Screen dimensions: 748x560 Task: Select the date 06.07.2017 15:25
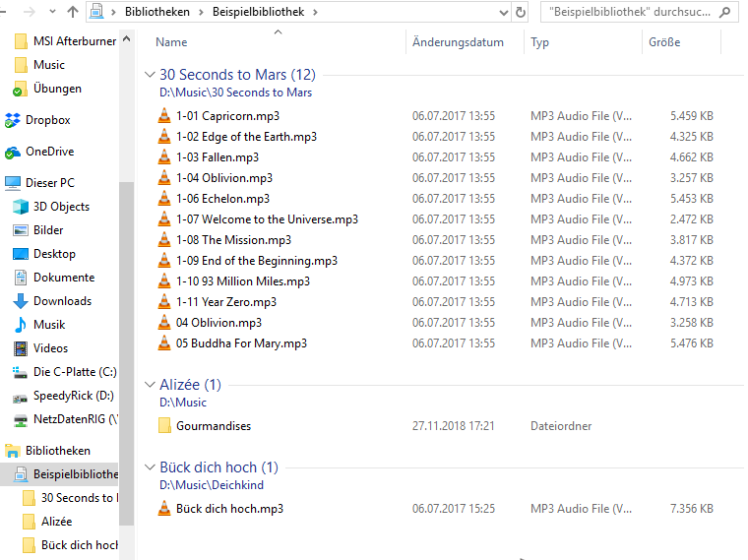click(x=453, y=509)
